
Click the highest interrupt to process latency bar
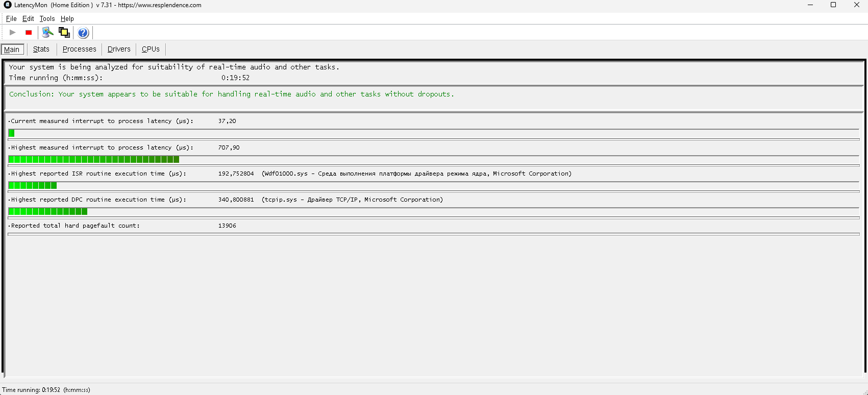pyautogui.click(x=434, y=160)
